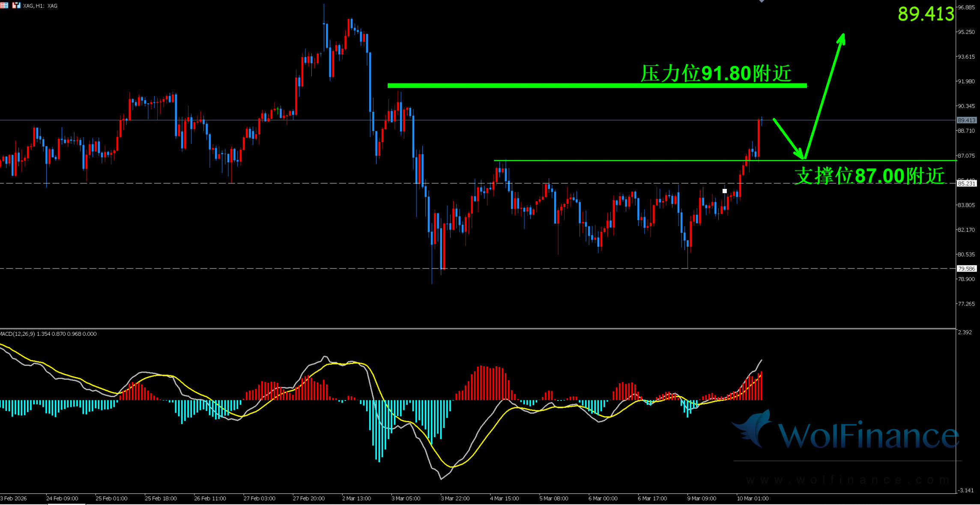
Task: Click the 压力位91.80附近 text label
Action: pyautogui.click(x=715, y=73)
